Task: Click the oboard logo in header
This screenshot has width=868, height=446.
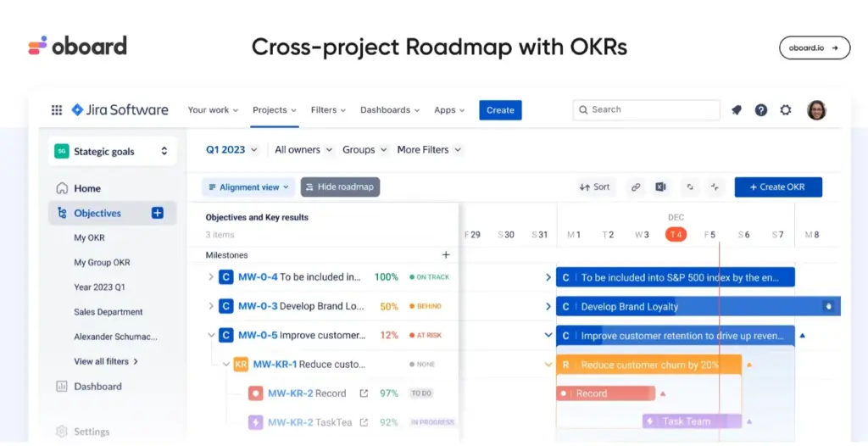Action: point(77,46)
